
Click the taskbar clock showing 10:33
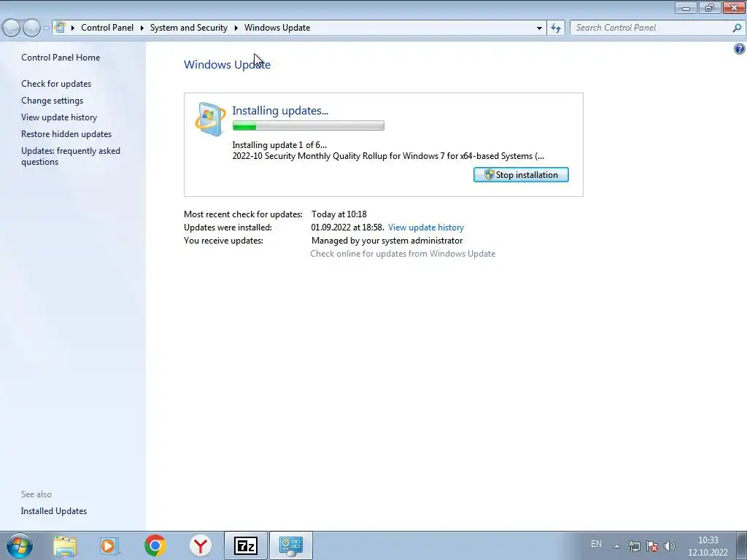(x=708, y=546)
